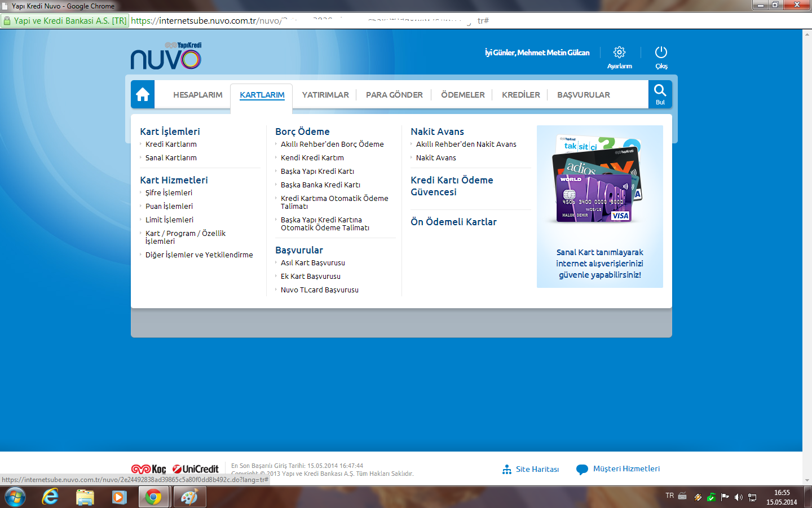Image resolution: width=812 pixels, height=508 pixels.
Task: Open the ÖDEMELER menu
Action: click(463, 95)
